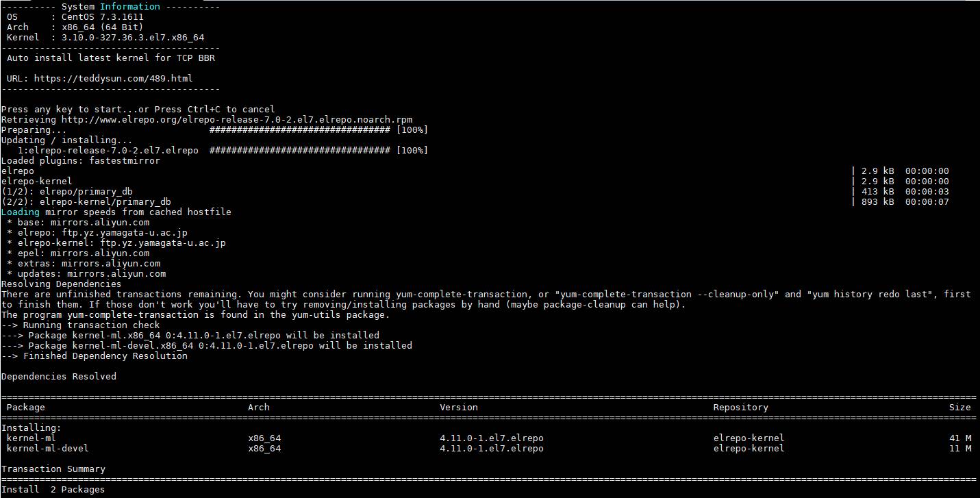
Task: Click '* elrepo: ftp.yz.yamagata-u.ac.jp' line
Action: click(x=97, y=233)
